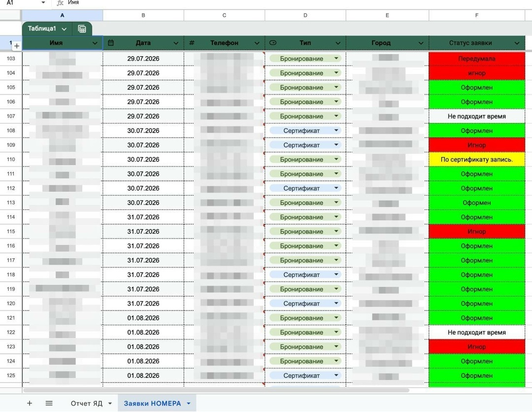Select column D header
Viewport: 532px width, 412px height.
[305, 15]
